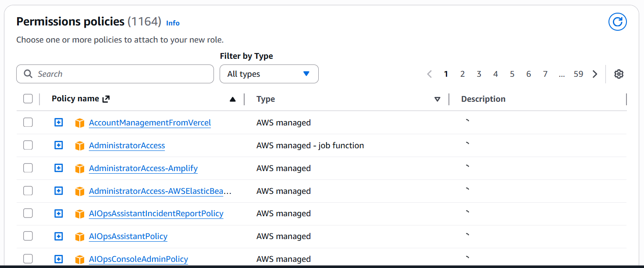Viewport: 644px width, 268px height.
Task: Click the orange box icon for AdministratorAccess-AWSElasticBea…
Action: 79,192
